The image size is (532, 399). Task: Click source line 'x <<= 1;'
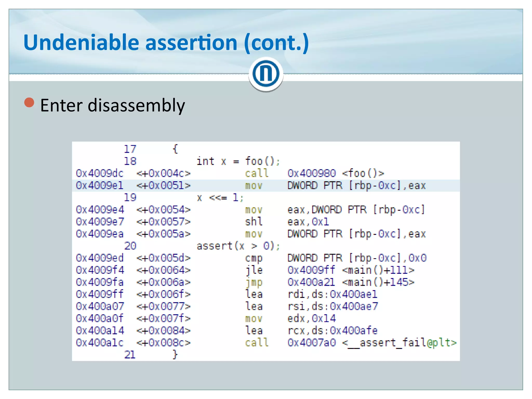point(220,198)
